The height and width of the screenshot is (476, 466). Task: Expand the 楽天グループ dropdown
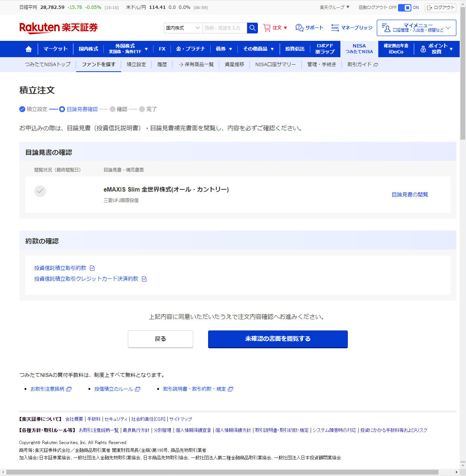click(334, 7)
